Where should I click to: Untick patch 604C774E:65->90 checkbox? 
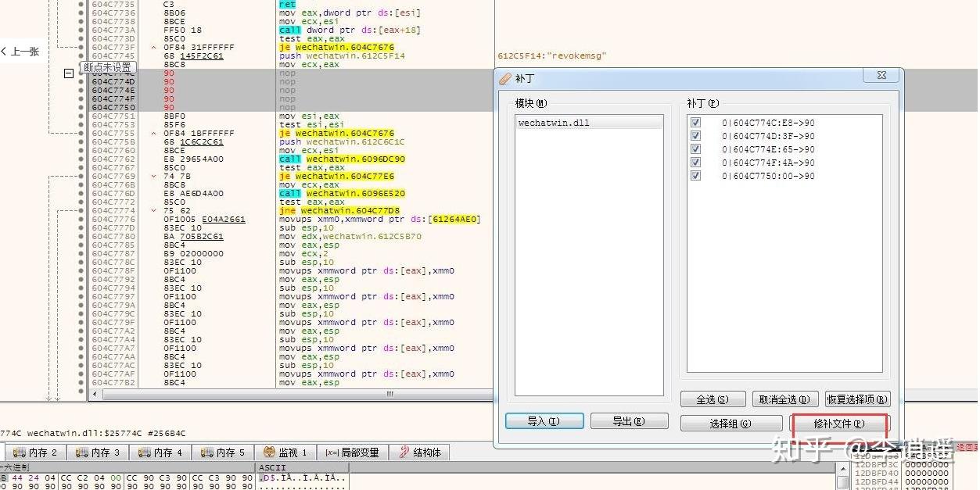[x=696, y=149]
